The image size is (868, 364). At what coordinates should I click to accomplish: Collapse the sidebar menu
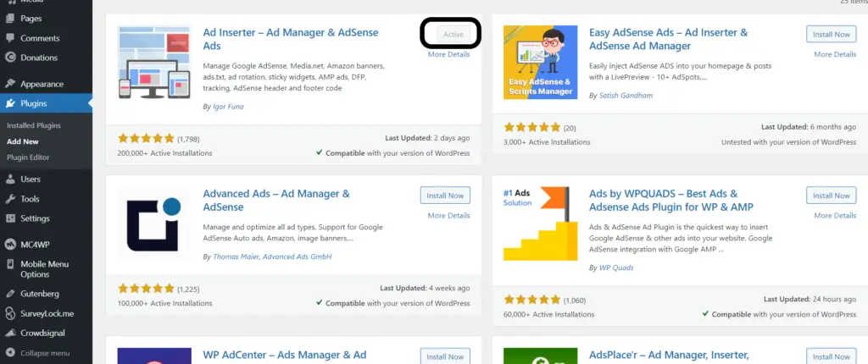(46, 353)
